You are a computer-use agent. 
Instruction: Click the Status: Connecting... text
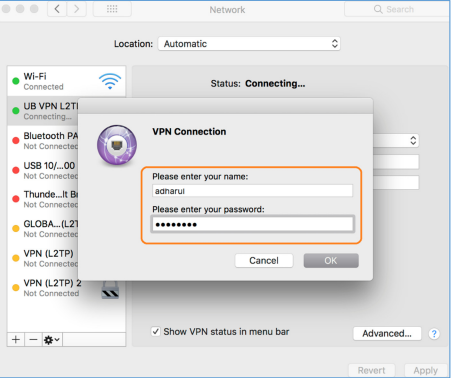(258, 84)
